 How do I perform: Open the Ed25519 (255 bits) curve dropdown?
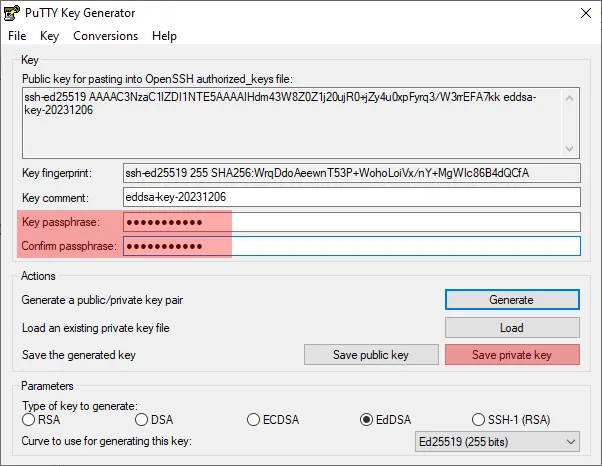click(497, 442)
